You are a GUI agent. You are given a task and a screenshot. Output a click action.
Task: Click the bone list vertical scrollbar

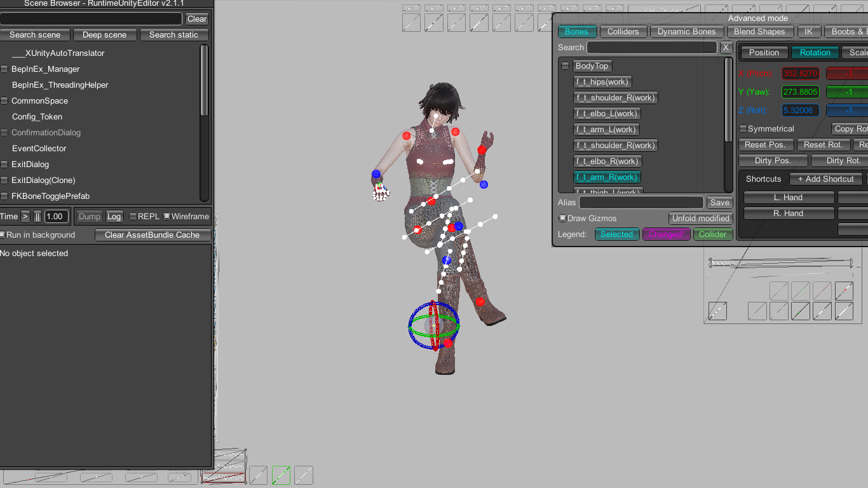728,102
